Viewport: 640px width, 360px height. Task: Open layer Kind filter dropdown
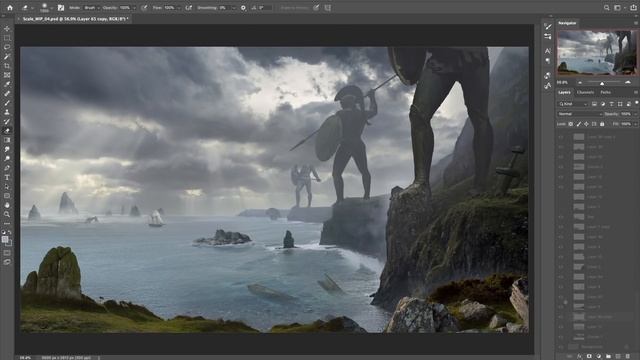[573, 104]
